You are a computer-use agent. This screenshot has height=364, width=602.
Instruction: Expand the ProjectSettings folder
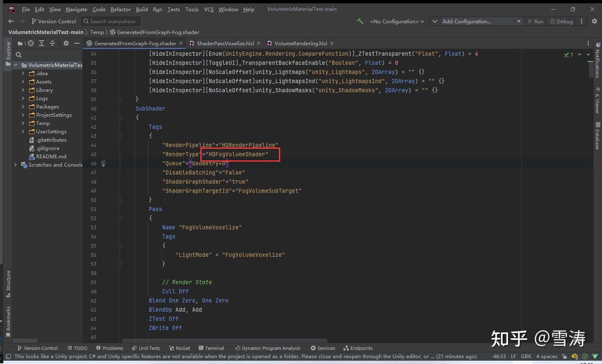(x=23, y=115)
